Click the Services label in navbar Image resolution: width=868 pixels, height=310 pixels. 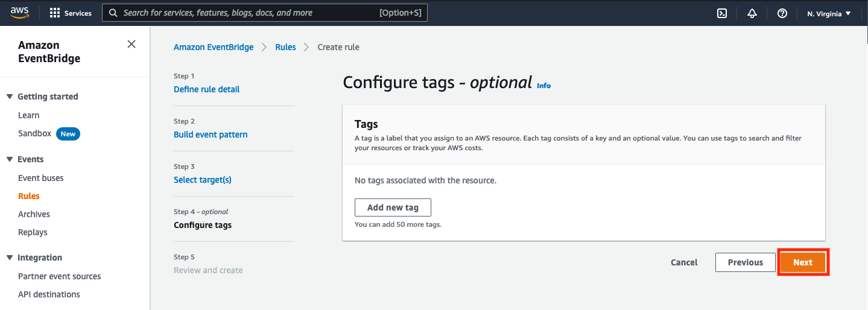[x=78, y=13]
